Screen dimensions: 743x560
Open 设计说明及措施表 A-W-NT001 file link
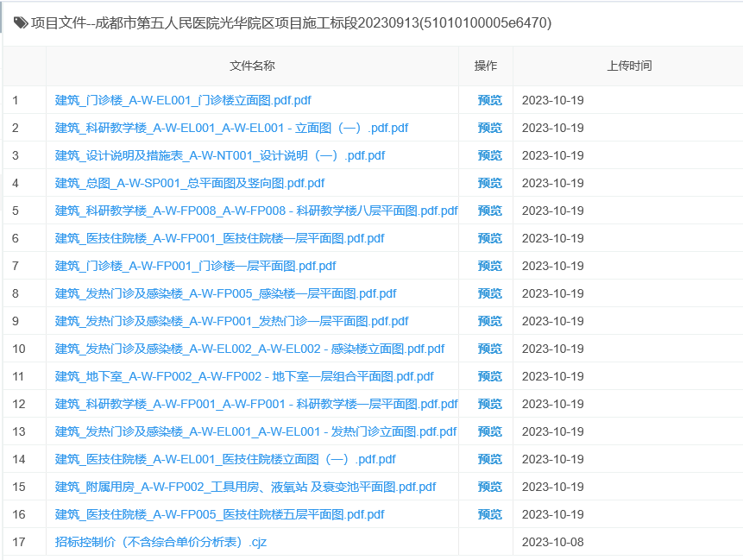(x=220, y=155)
